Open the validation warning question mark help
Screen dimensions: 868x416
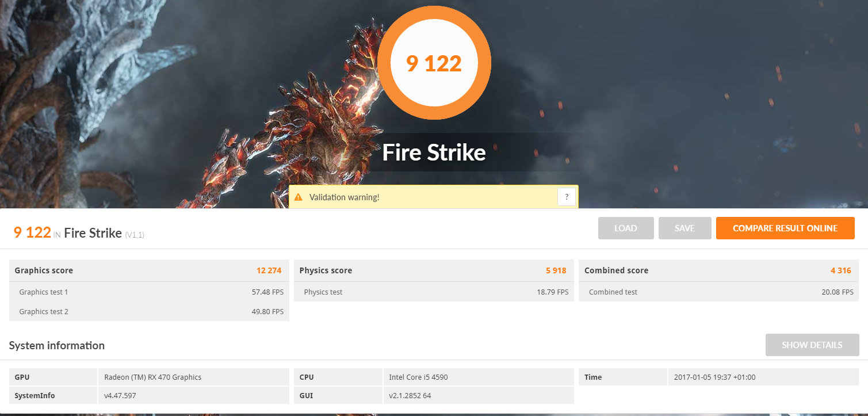point(567,197)
